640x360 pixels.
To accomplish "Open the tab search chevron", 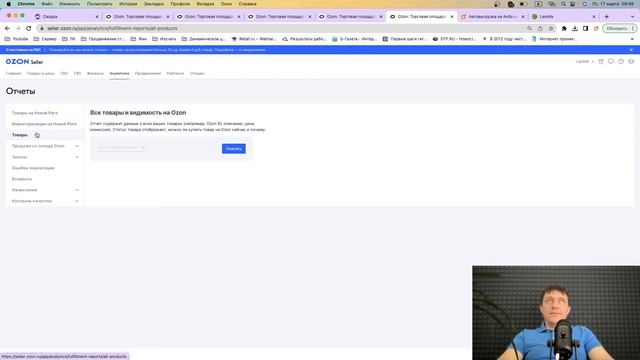I will (x=632, y=17).
